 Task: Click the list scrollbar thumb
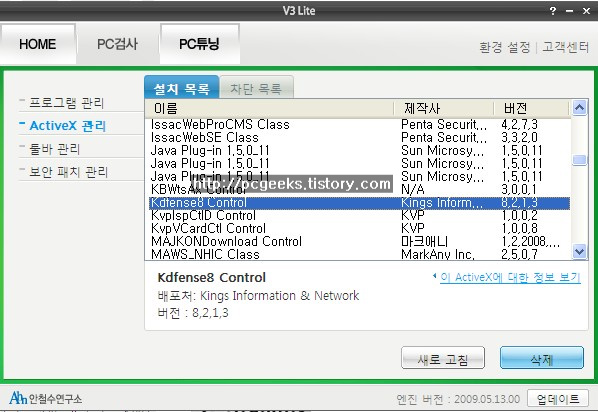[579, 159]
